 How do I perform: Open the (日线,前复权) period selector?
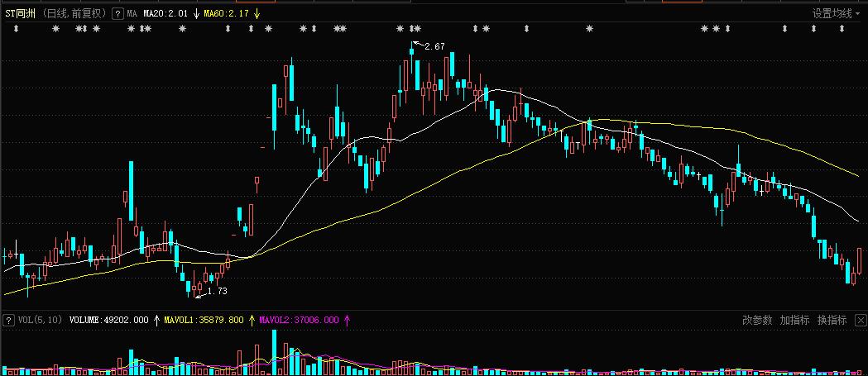click(x=74, y=14)
